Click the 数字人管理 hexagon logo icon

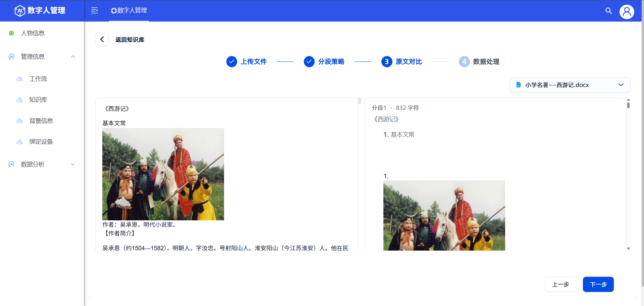click(x=20, y=11)
